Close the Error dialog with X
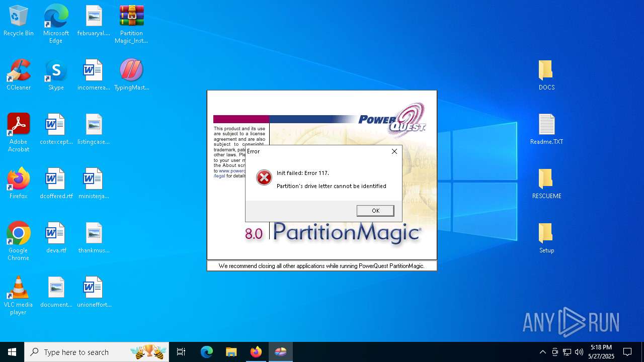Viewport: 644px width, 362px height. click(x=394, y=151)
